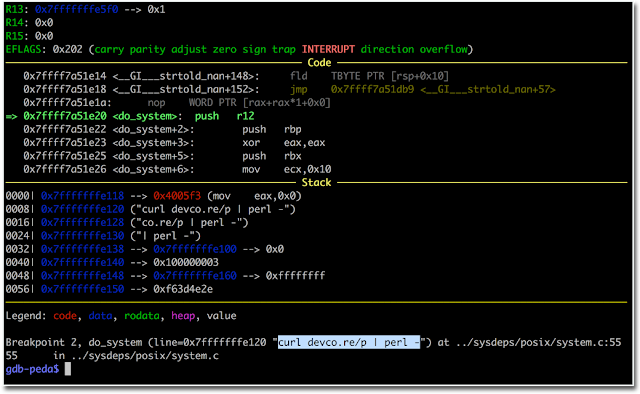Click 'TBYTE PTR [rsp+0x10]' operand
The width and height of the screenshot is (640, 394).
[390, 76]
